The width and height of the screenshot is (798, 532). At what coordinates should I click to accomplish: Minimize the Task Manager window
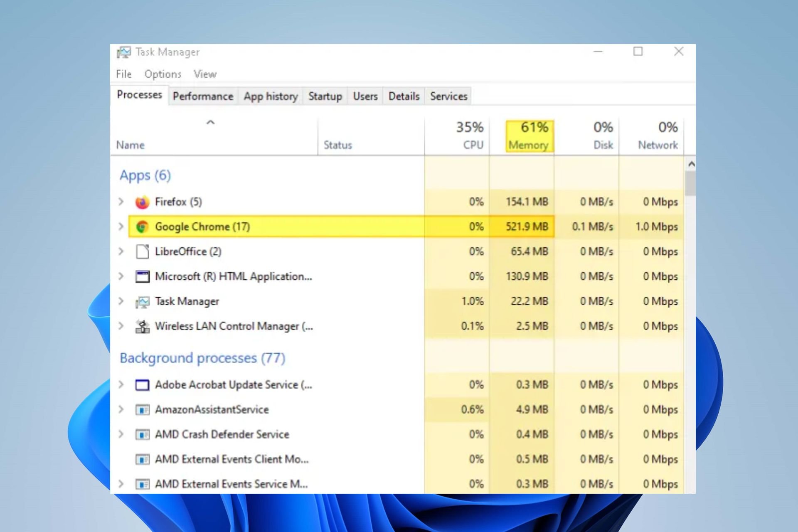598,52
